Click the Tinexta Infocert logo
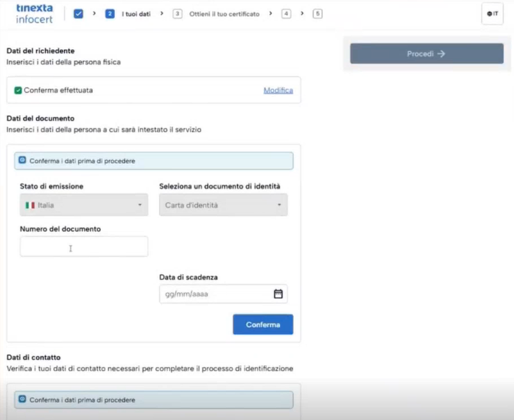This screenshot has height=420, width=514. [34, 13]
